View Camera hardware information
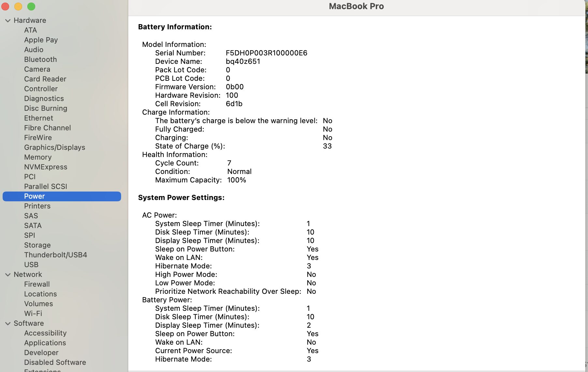The width and height of the screenshot is (588, 372). tap(37, 69)
